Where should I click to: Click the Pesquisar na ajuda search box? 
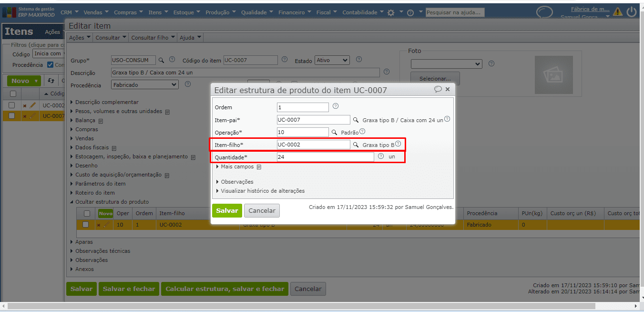coord(455,12)
